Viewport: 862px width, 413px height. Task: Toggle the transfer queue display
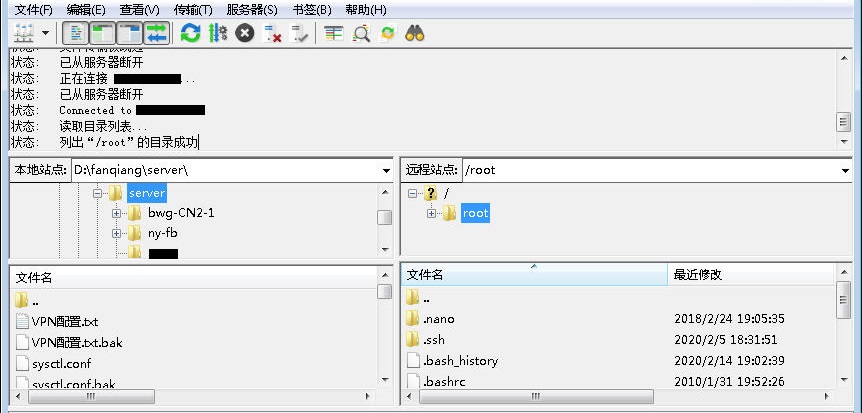[x=156, y=33]
